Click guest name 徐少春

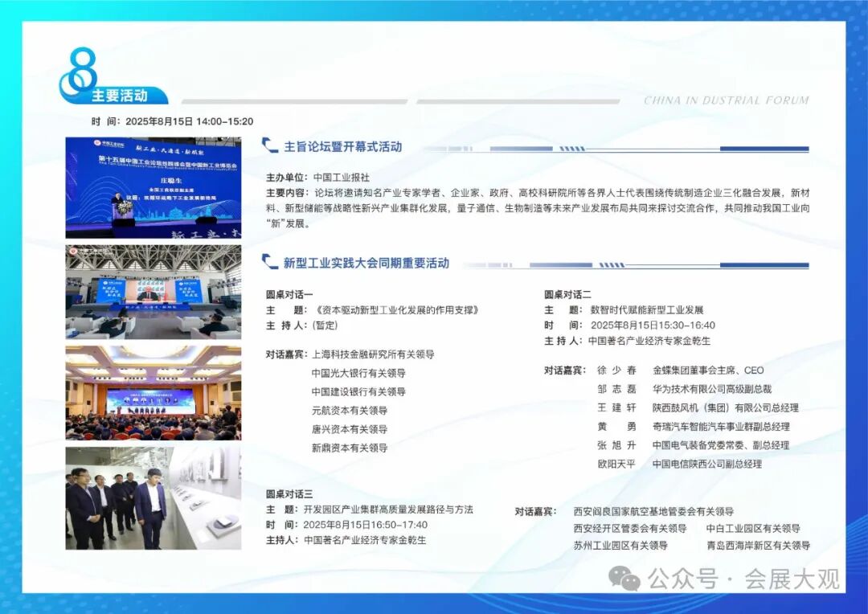[616, 370]
